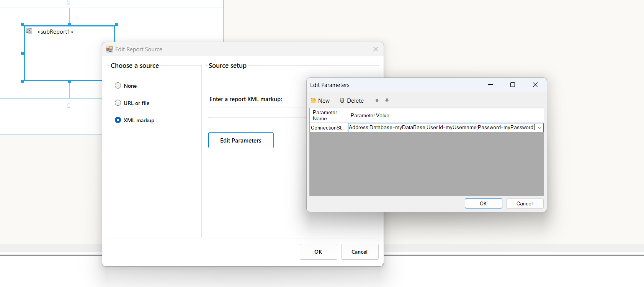Click the subReport1 icon in the designer
The height and width of the screenshot is (287, 644).
point(29,31)
